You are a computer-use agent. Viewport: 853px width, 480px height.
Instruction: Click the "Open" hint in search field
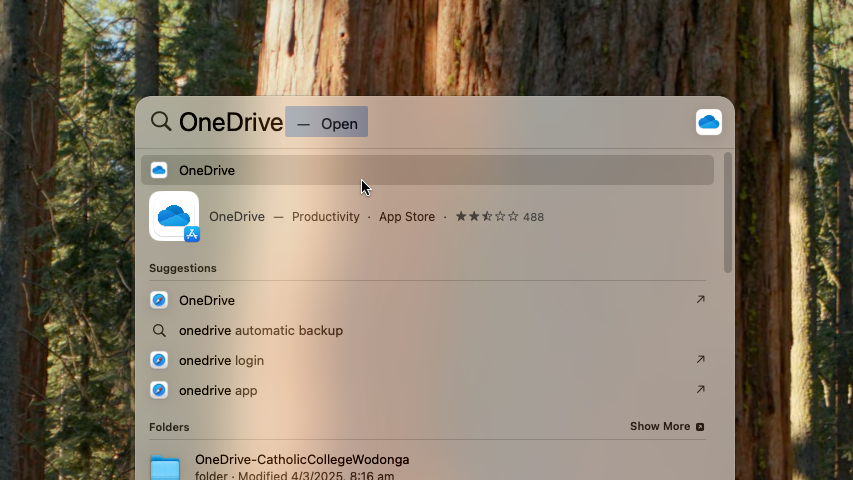tap(339, 124)
